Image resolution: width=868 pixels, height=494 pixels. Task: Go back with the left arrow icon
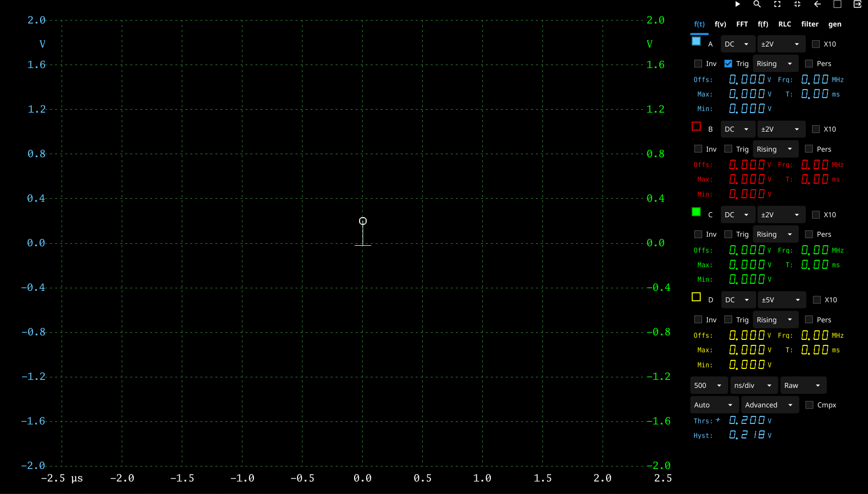pyautogui.click(x=817, y=4)
